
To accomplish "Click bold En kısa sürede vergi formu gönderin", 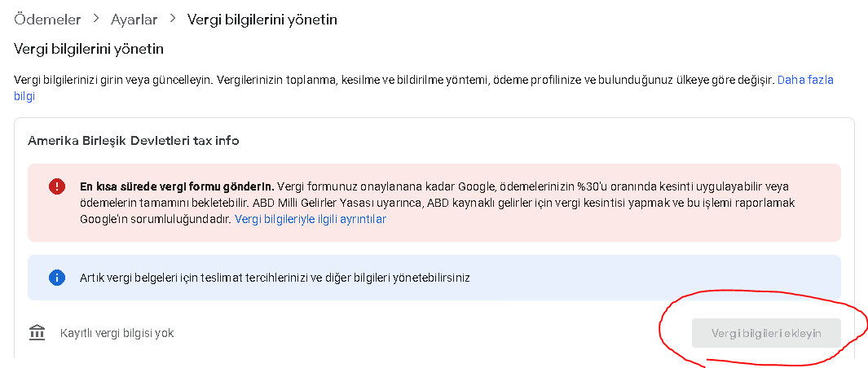I will tap(178, 186).
